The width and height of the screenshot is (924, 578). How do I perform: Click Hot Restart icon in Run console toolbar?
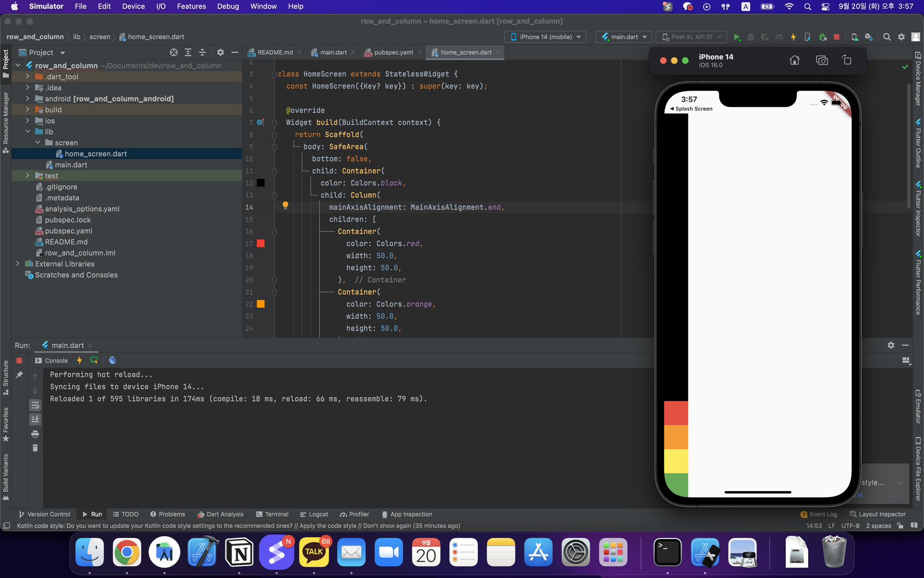94,360
